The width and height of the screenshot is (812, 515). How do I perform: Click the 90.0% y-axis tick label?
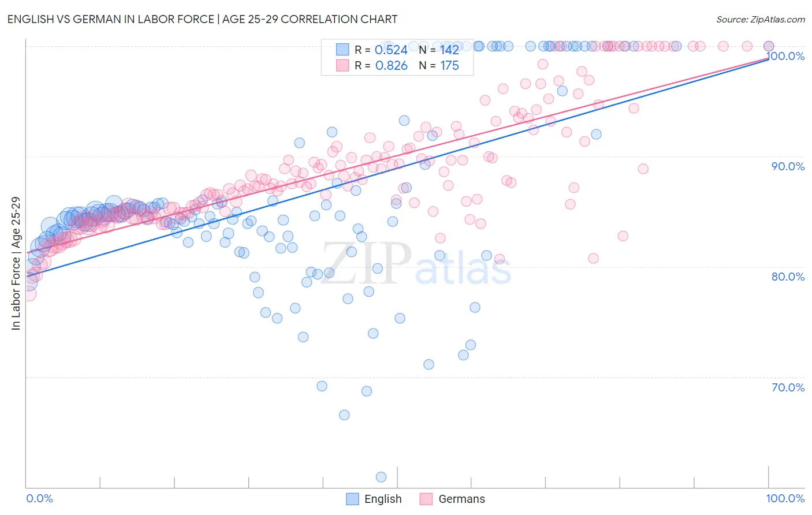(x=788, y=166)
